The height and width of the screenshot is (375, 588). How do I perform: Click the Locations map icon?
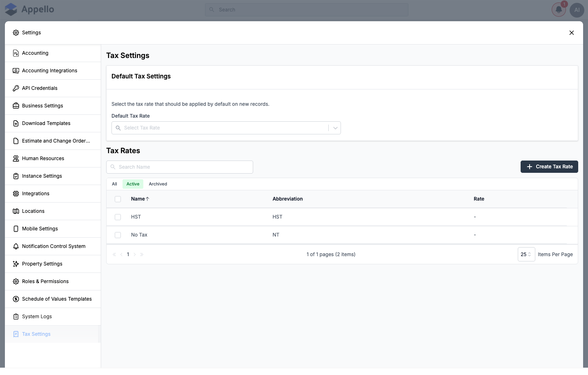16,211
